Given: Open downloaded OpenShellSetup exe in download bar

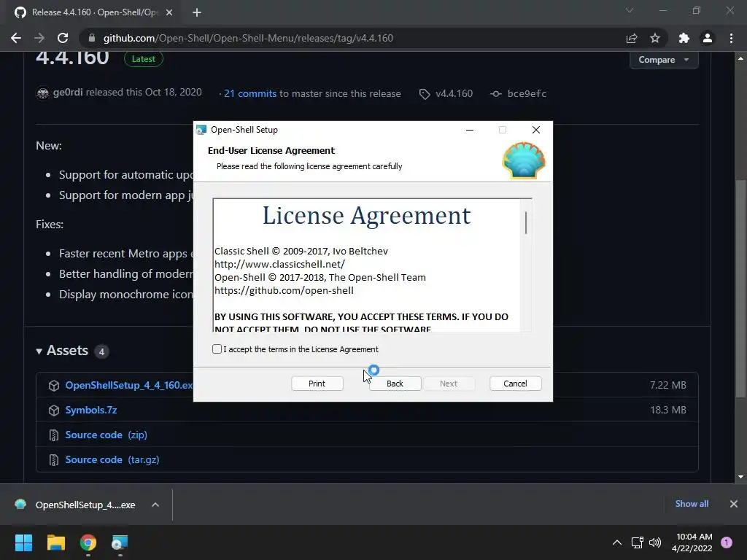Looking at the screenshot, I should point(75,505).
